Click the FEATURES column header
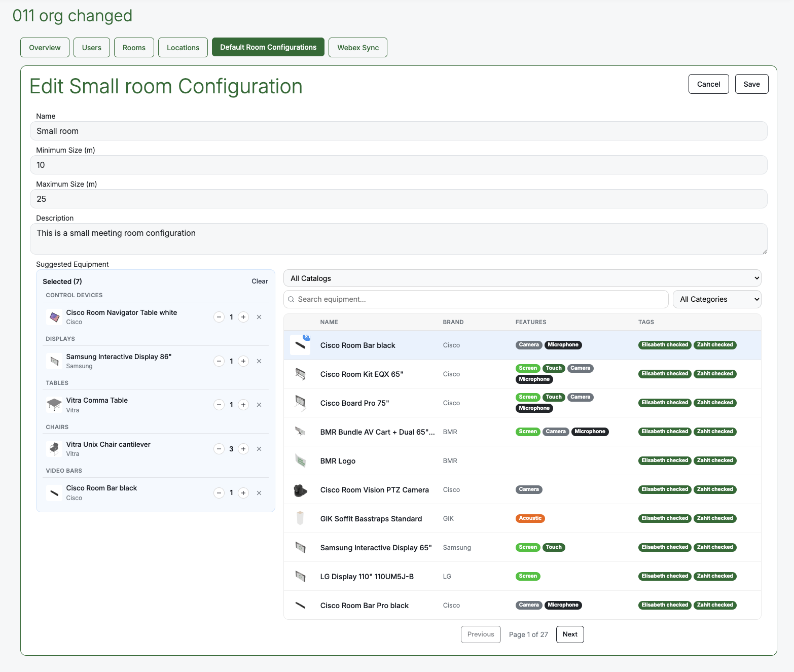Image resolution: width=794 pixels, height=672 pixels. [531, 322]
